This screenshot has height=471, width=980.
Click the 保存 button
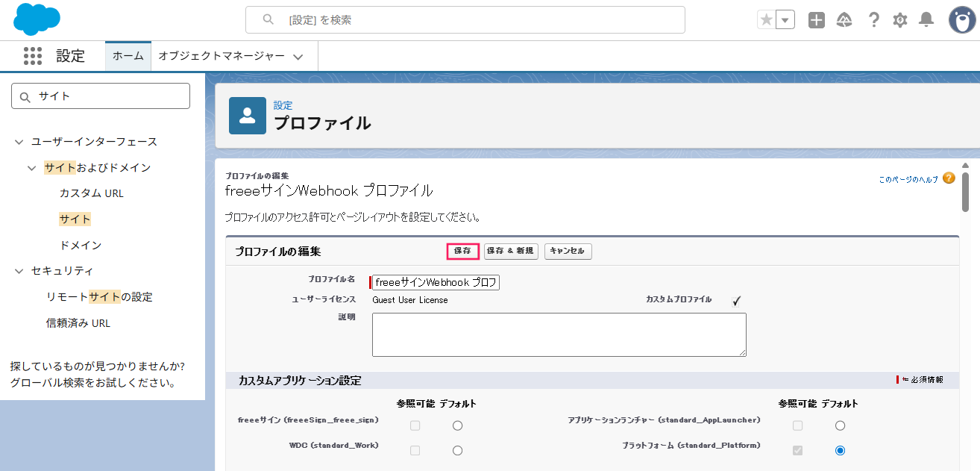pyautogui.click(x=462, y=252)
